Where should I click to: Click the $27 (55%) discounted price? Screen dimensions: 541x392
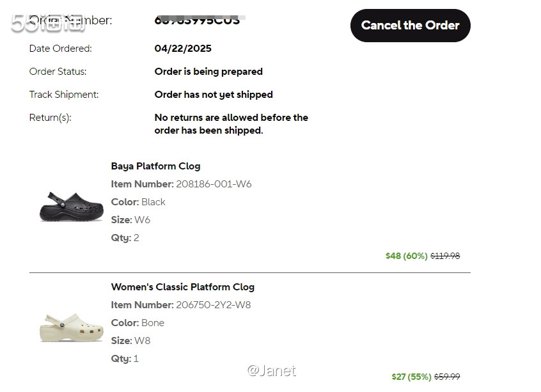tap(411, 377)
